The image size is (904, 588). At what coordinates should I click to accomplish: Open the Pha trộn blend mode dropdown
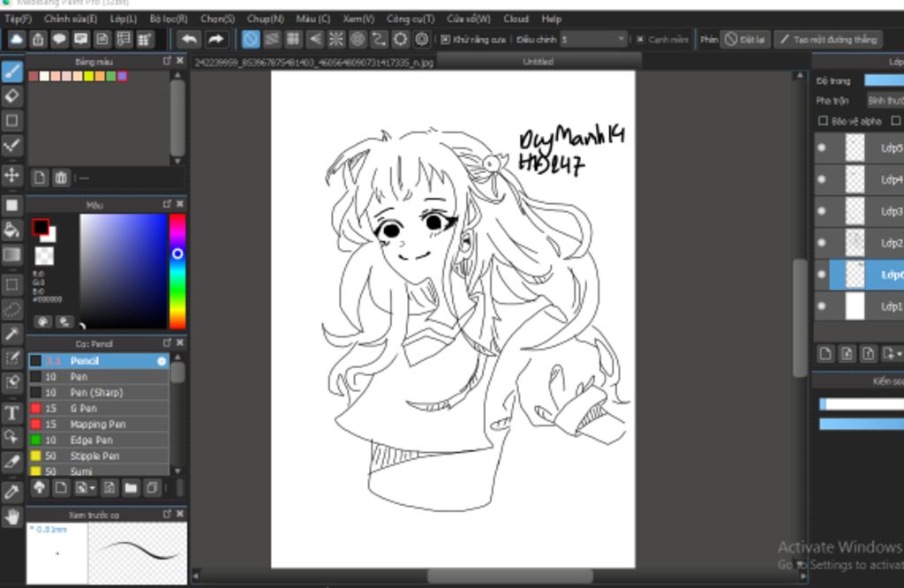point(885,101)
